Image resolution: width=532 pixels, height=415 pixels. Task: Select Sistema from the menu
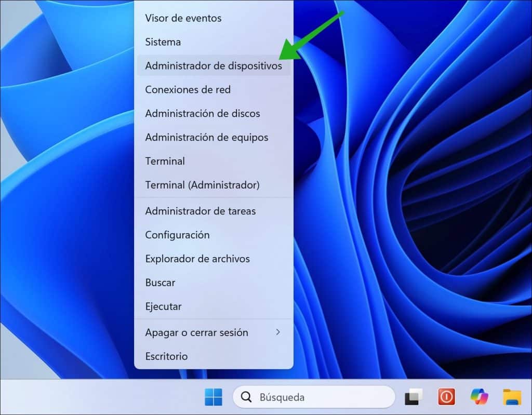pyautogui.click(x=214, y=42)
